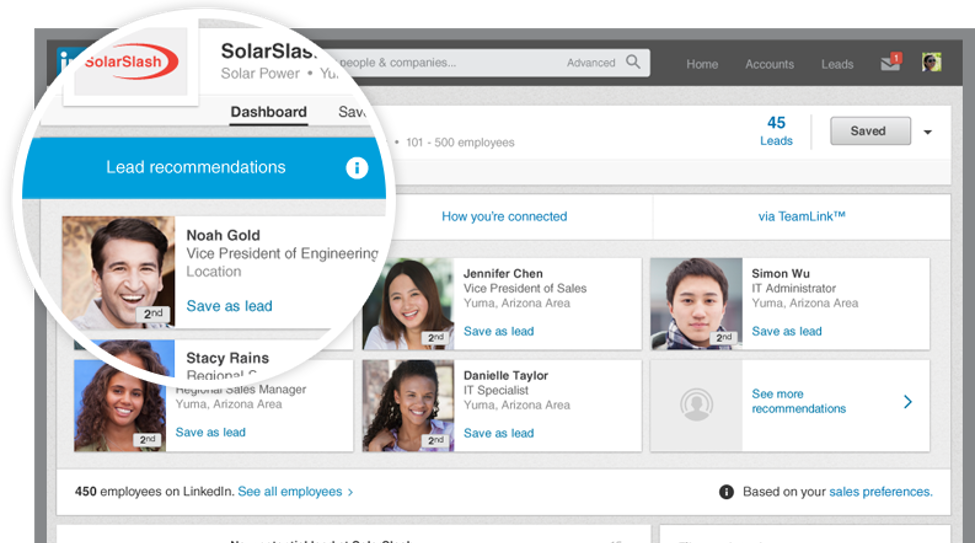The width and height of the screenshot is (975, 543).
Task: Save Simon Wu as lead
Action: [x=787, y=332]
